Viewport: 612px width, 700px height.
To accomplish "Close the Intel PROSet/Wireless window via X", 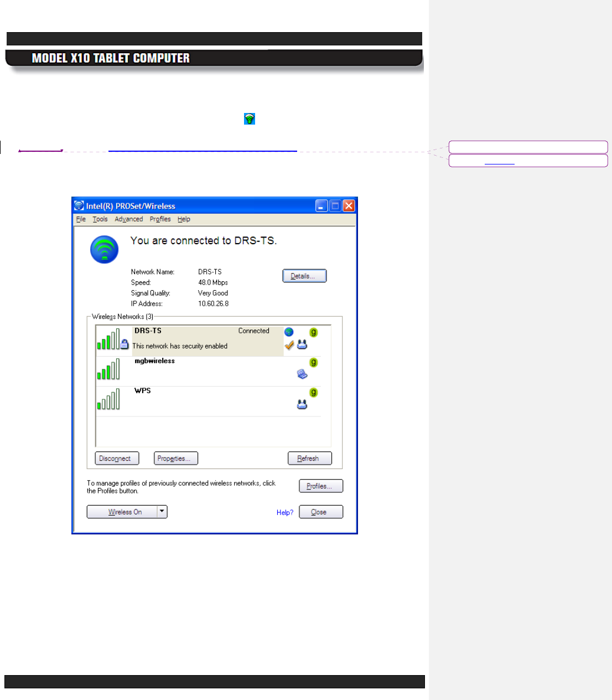I will (349, 206).
